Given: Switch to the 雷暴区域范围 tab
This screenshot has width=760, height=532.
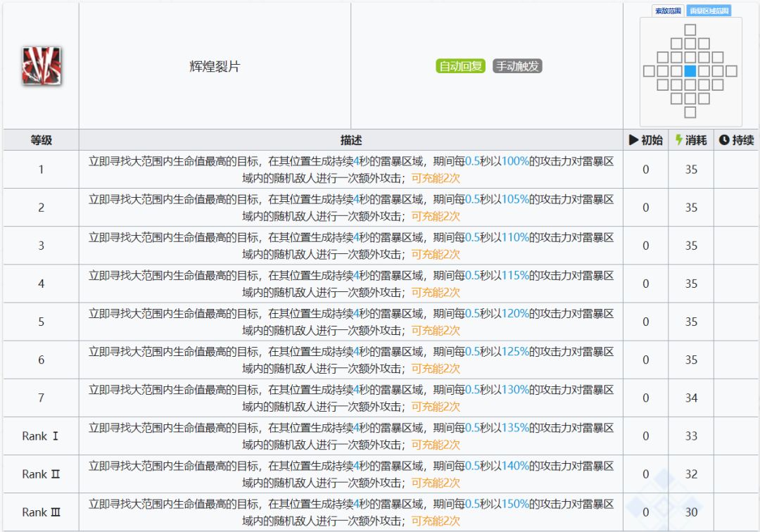Looking at the screenshot, I should [709, 11].
